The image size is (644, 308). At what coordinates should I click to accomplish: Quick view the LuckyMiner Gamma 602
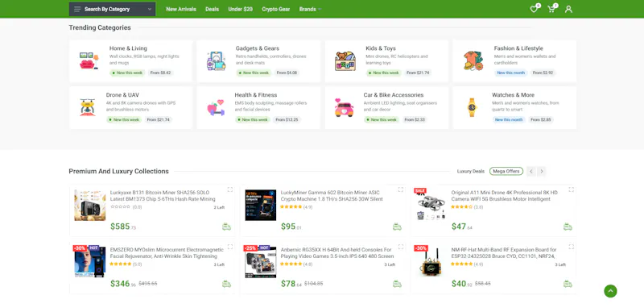(400, 189)
